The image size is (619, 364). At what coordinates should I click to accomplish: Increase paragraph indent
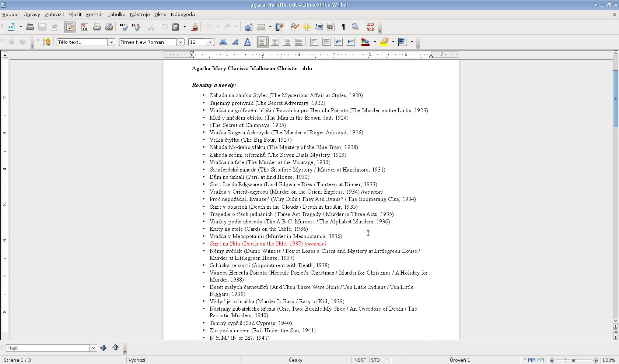pos(350,42)
